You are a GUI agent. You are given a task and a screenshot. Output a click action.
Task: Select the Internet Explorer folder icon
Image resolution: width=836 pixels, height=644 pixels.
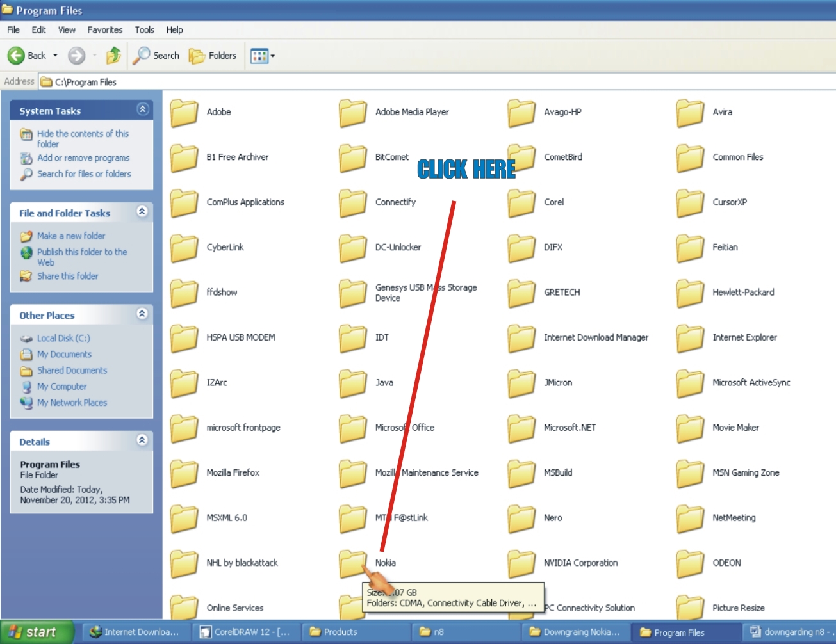point(691,338)
